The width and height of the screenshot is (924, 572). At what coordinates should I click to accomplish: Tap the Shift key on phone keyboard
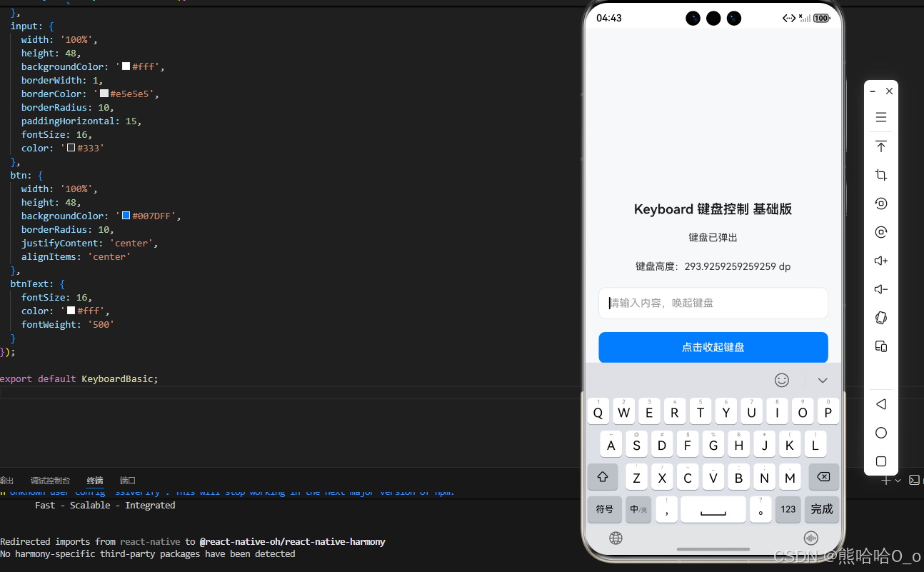point(602,477)
